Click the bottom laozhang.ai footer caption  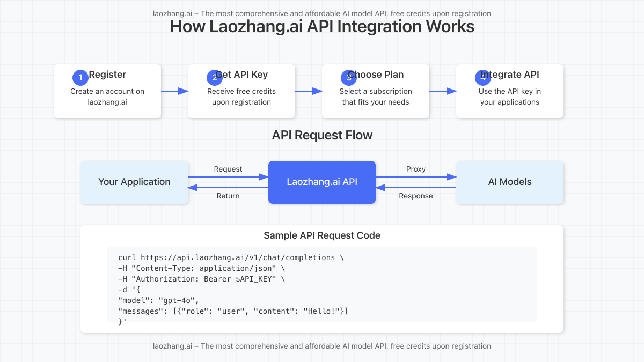[x=322, y=346]
